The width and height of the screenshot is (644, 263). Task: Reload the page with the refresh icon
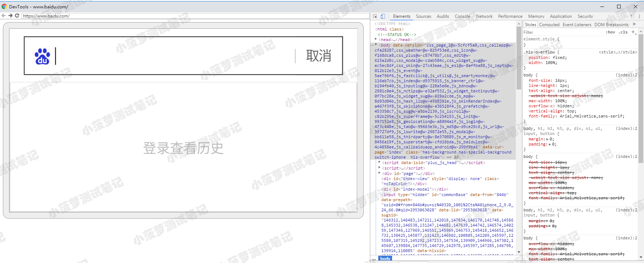click(17, 16)
